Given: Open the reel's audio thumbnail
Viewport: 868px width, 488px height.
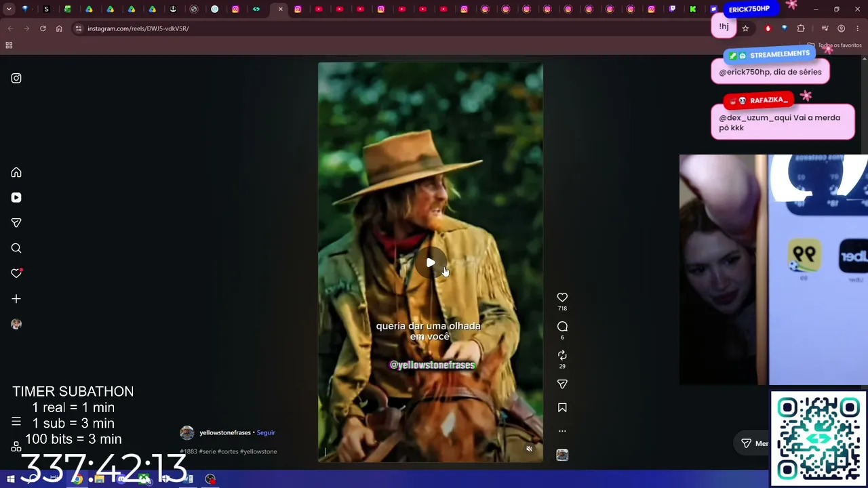Looking at the screenshot, I should coord(562,455).
